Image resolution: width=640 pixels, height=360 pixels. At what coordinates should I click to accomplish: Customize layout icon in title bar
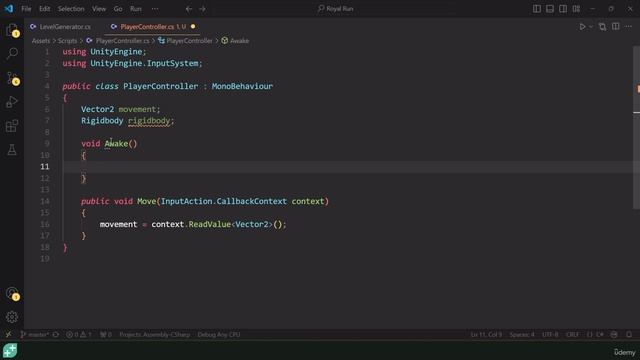tap(576, 9)
